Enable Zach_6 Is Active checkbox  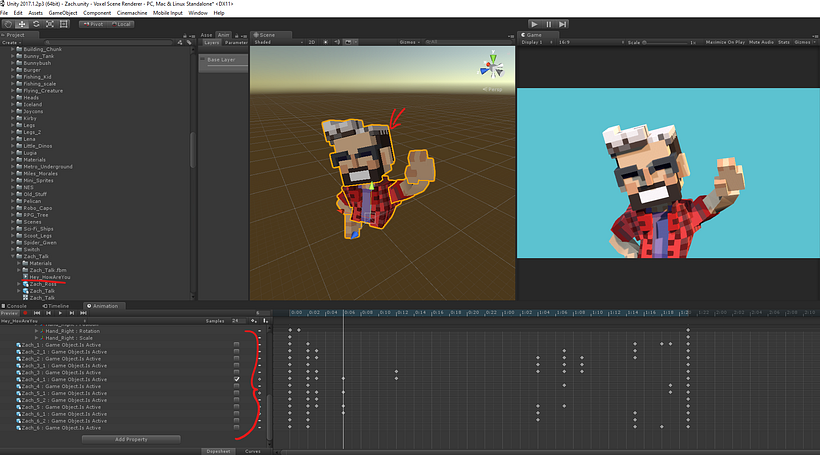click(x=236, y=428)
